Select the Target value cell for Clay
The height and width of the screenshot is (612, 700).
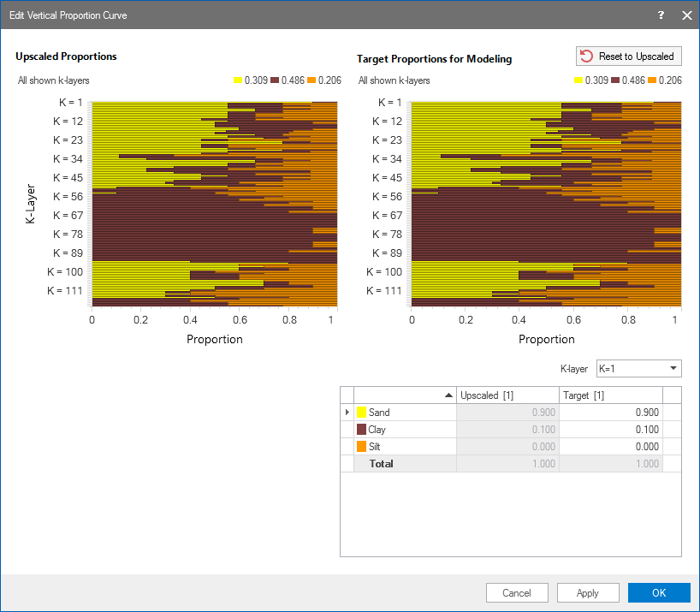coord(610,430)
